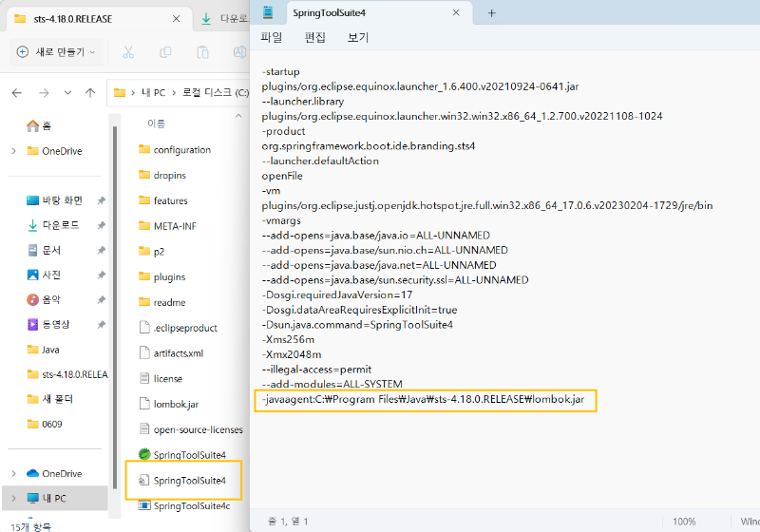Select the open-source-licenses file
Screen dimensions: 760x532
[x=191, y=429]
